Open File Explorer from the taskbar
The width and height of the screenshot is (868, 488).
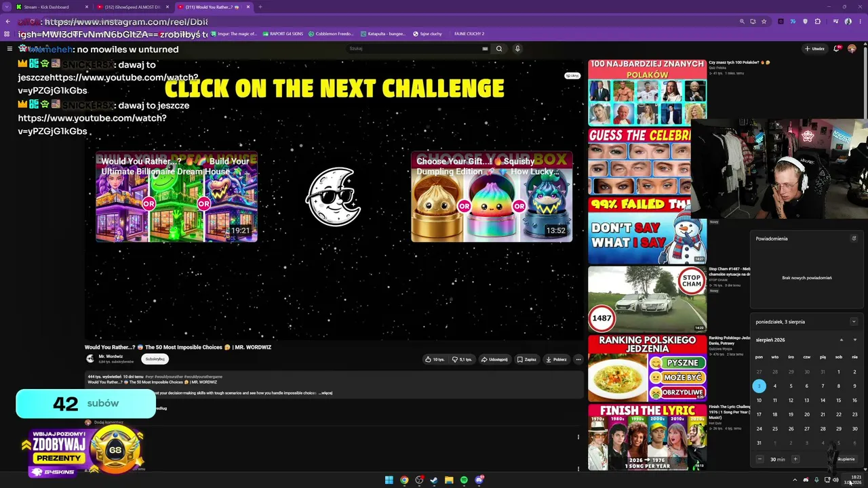click(x=449, y=480)
